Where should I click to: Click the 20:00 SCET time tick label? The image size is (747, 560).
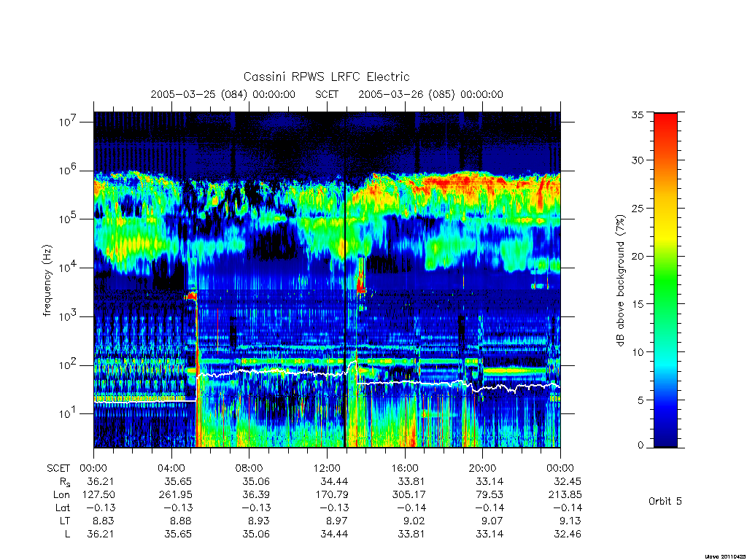pyautogui.click(x=483, y=468)
